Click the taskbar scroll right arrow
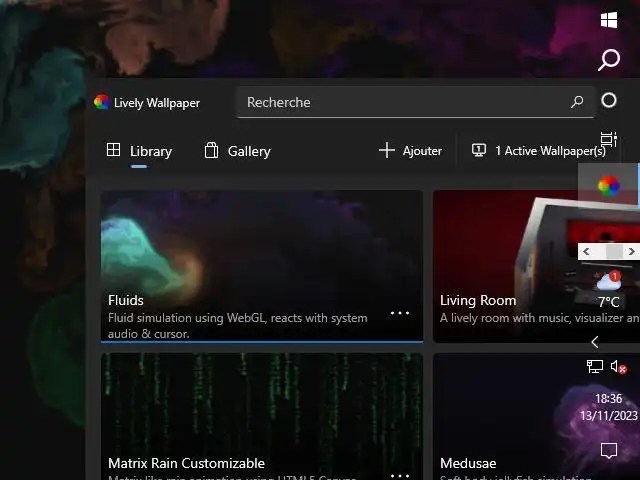This screenshot has width=640, height=480. [631, 251]
